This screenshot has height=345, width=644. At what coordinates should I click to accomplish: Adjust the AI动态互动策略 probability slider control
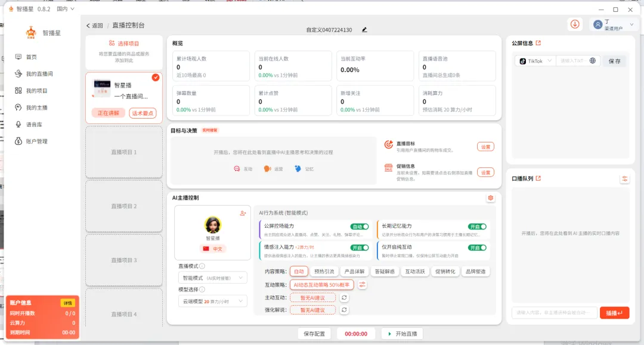(363, 285)
